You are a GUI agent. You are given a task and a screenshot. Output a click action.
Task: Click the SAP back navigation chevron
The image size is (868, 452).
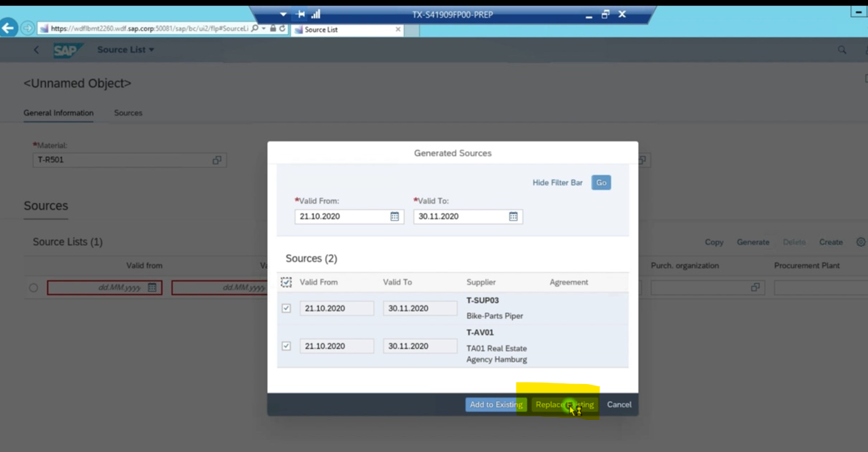(x=36, y=50)
